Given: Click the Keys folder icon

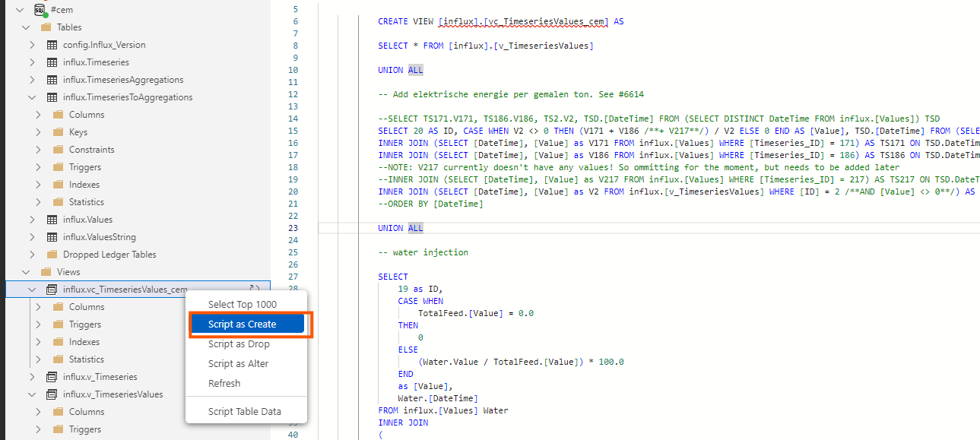Looking at the screenshot, I should point(58,132).
